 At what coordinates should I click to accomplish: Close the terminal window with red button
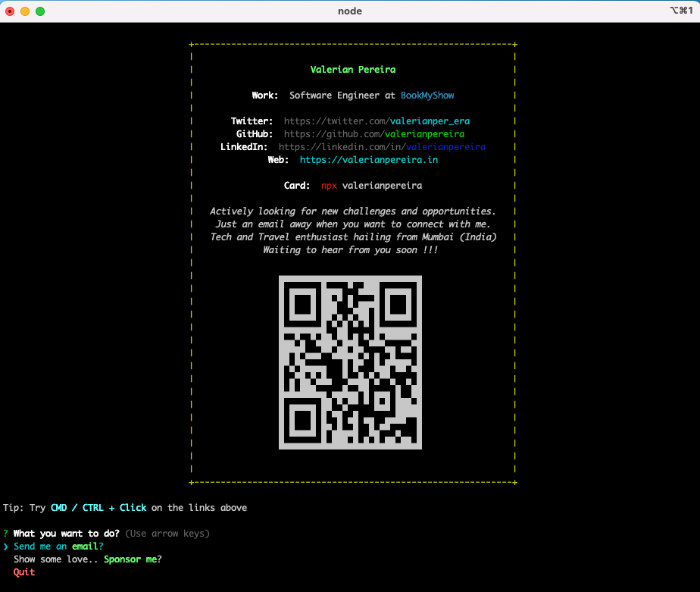[10, 11]
